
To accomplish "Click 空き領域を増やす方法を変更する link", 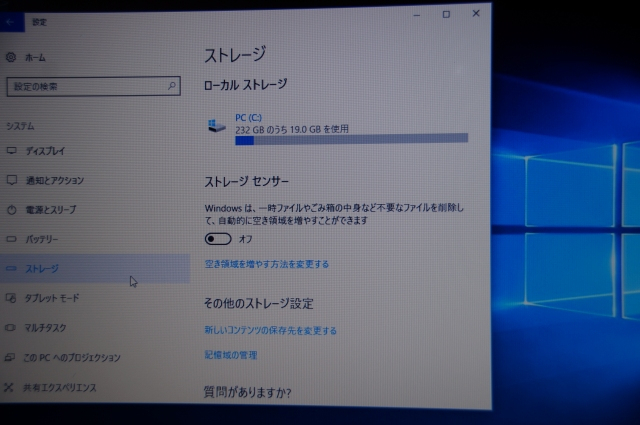I will (x=266, y=264).
